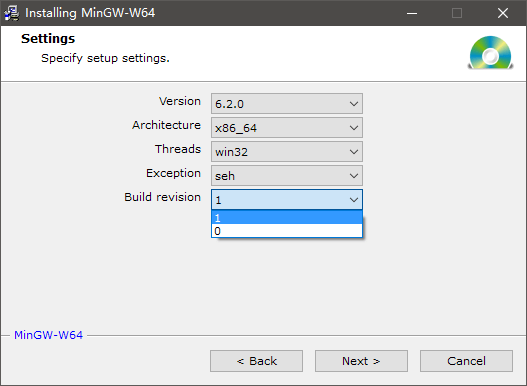
Task: Close the installer window
Action: [x=503, y=13]
